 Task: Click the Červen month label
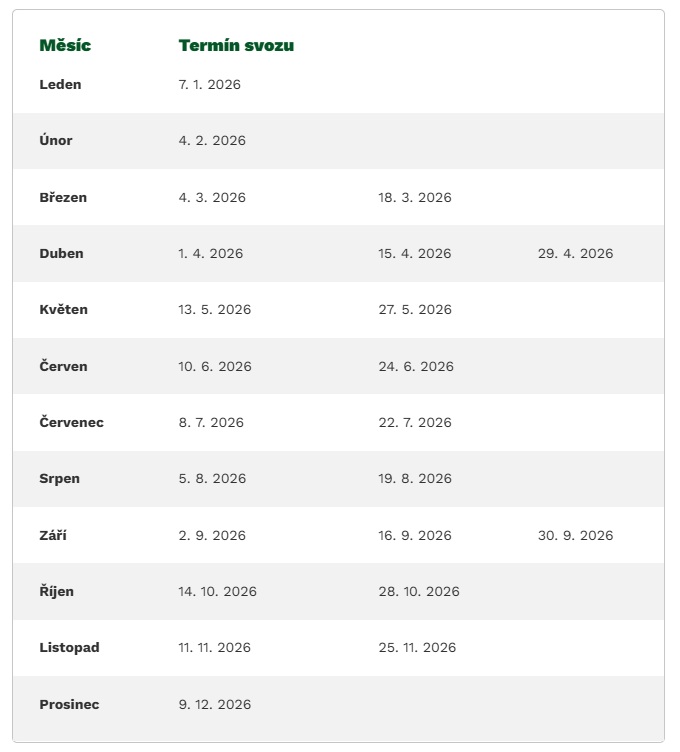[x=63, y=366]
